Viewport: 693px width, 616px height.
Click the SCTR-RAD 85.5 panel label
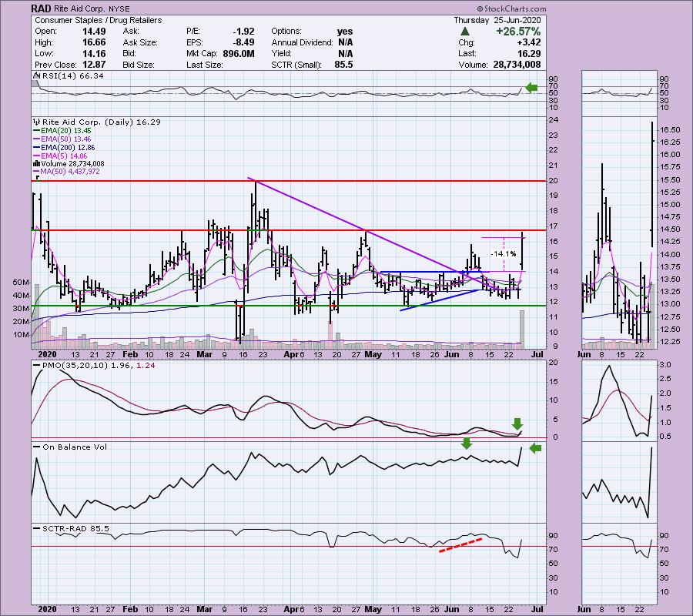75,528
